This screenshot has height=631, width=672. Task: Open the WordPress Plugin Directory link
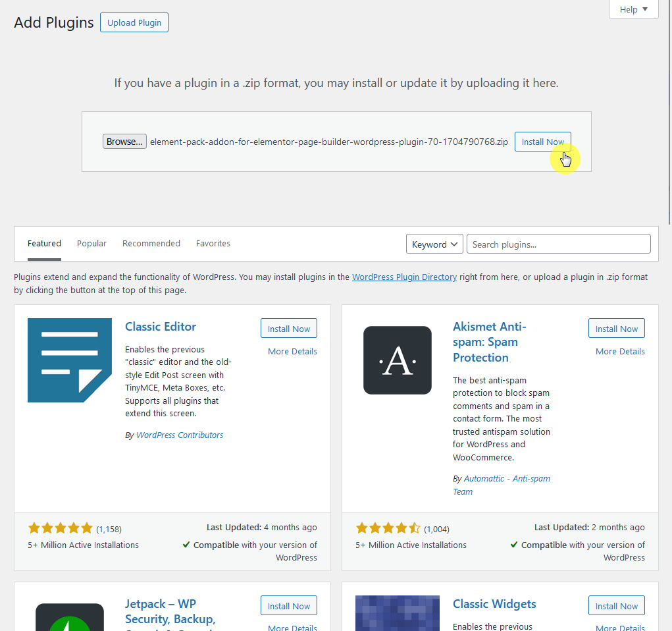[x=404, y=277]
